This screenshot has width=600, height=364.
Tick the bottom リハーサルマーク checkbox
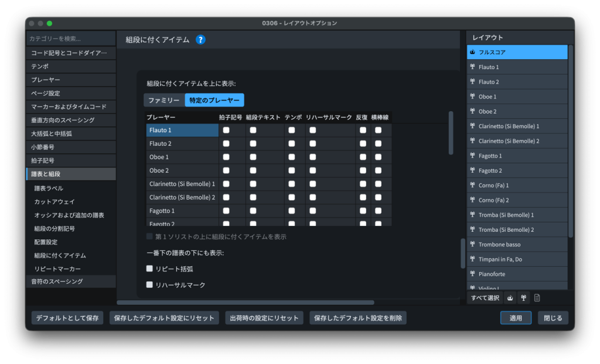150,284
